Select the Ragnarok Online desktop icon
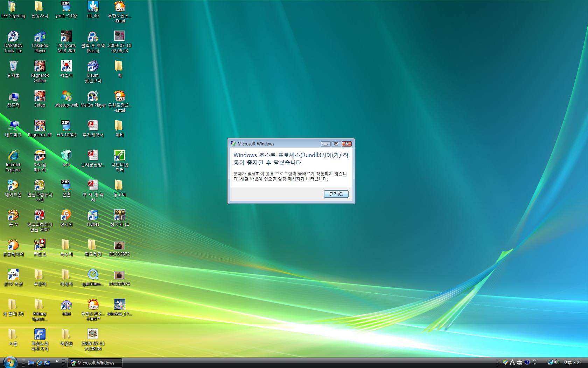The image size is (588, 368). [40, 71]
